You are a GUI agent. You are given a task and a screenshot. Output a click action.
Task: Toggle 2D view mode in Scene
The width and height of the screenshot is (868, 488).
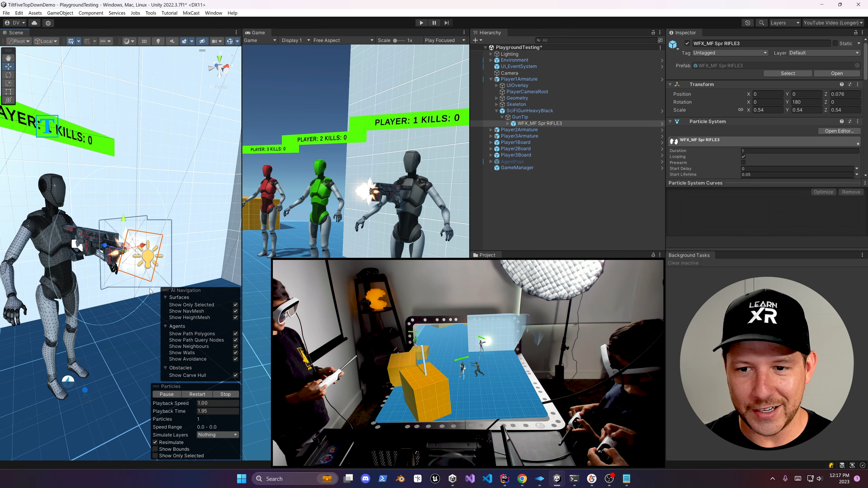(144, 41)
